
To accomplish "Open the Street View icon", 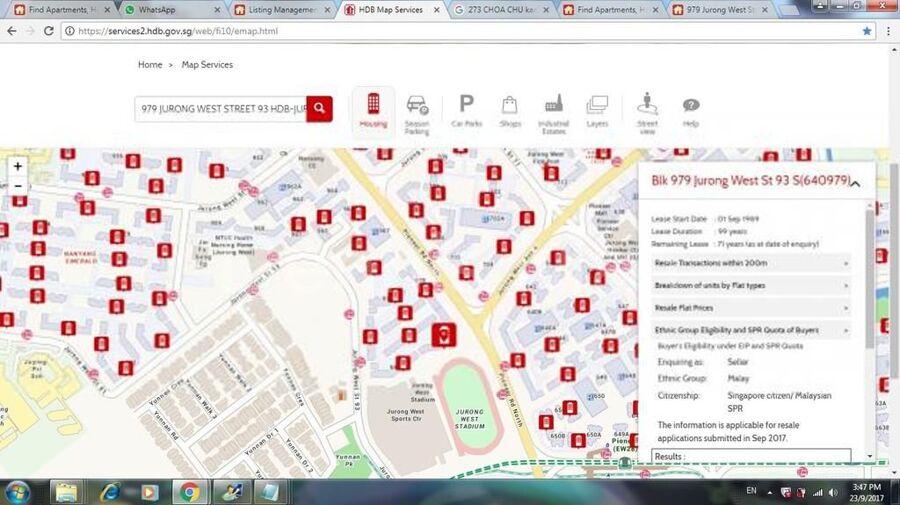I will coord(647,114).
